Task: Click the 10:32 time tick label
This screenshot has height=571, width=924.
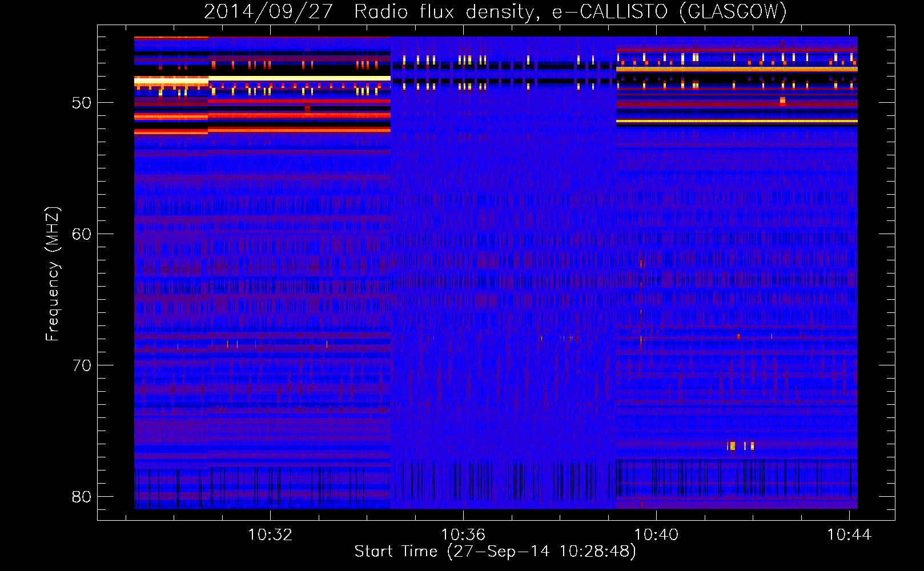Action: 270,534
